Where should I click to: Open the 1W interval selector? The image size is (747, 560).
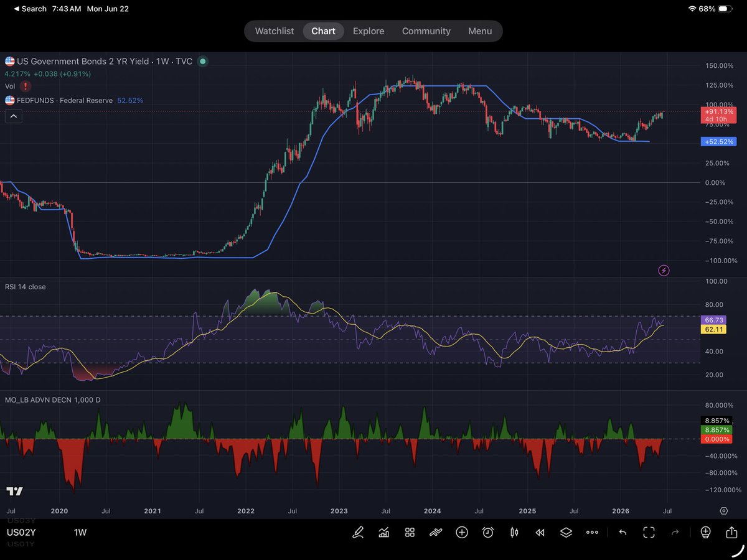[80, 533]
